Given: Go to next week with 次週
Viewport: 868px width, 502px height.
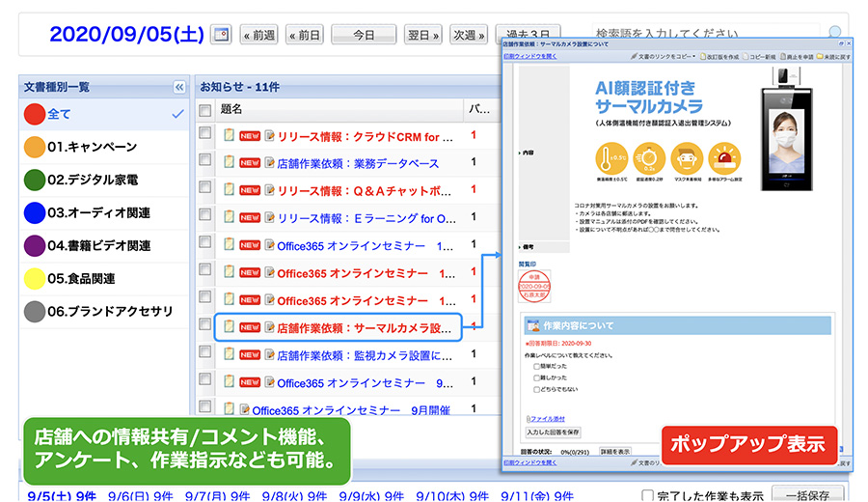Looking at the screenshot, I should pos(469,35).
